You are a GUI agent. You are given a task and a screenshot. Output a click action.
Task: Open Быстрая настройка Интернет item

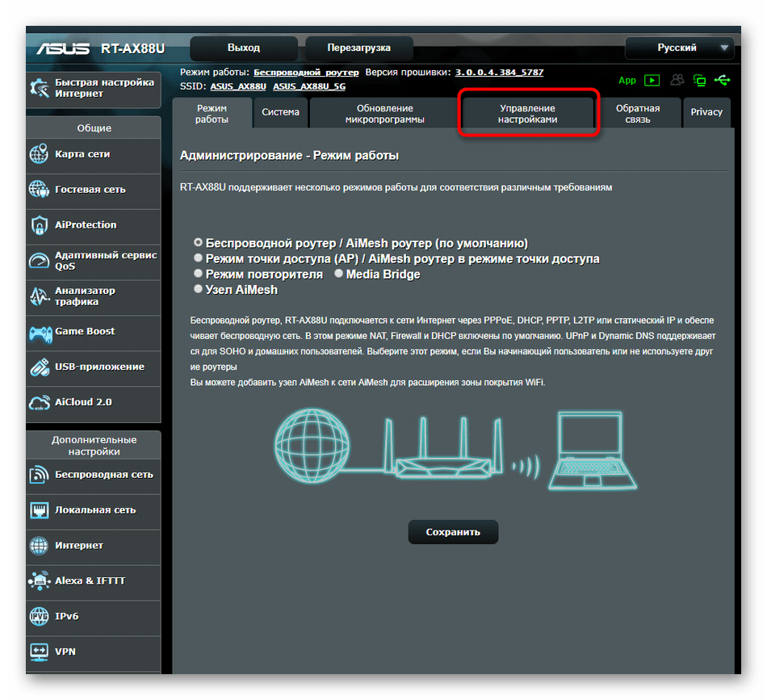tap(94, 88)
